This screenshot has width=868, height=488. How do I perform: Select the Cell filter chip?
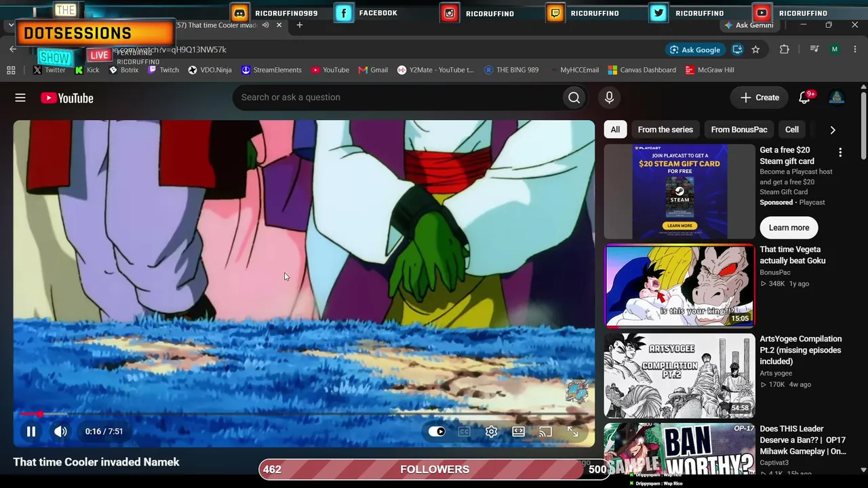[x=792, y=129]
